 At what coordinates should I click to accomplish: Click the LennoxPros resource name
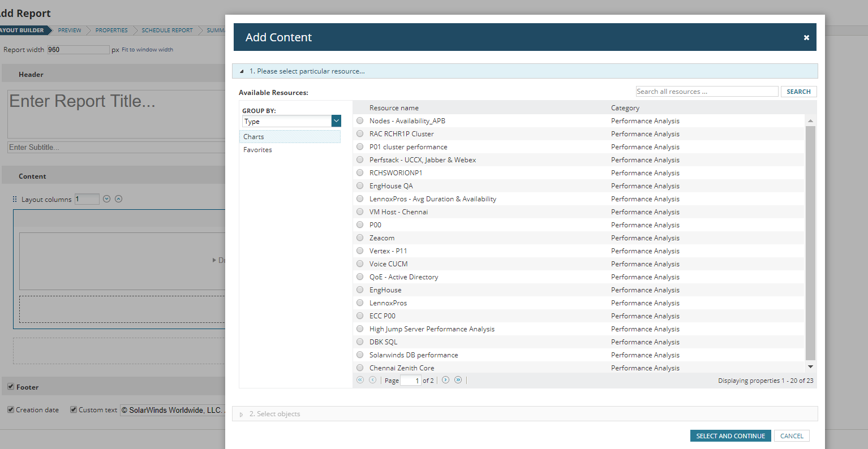[x=388, y=303]
